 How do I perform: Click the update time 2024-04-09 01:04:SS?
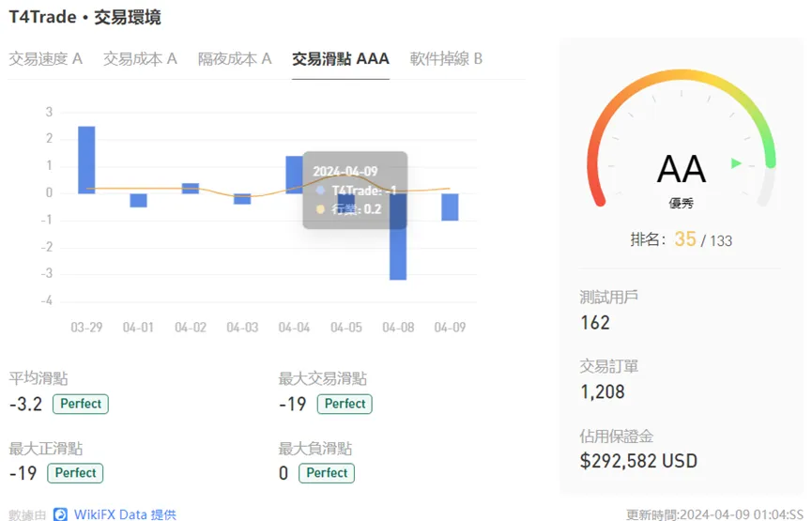pyautogui.click(x=714, y=514)
